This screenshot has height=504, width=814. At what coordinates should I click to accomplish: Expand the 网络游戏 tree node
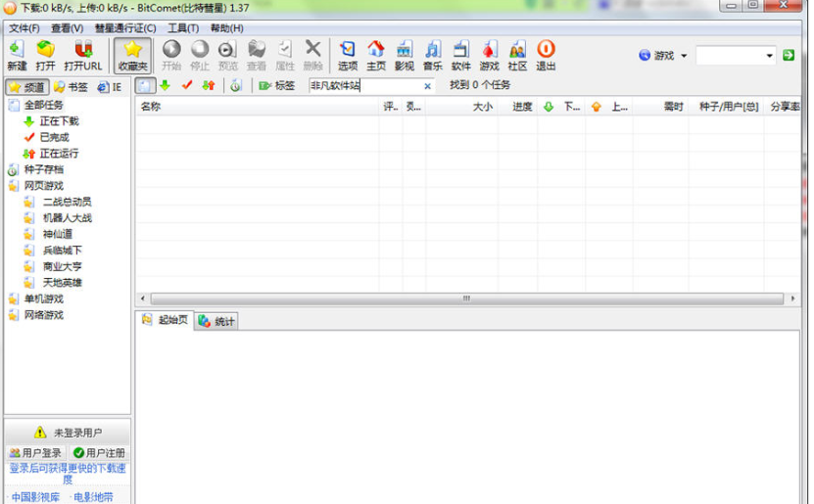pos(43,315)
